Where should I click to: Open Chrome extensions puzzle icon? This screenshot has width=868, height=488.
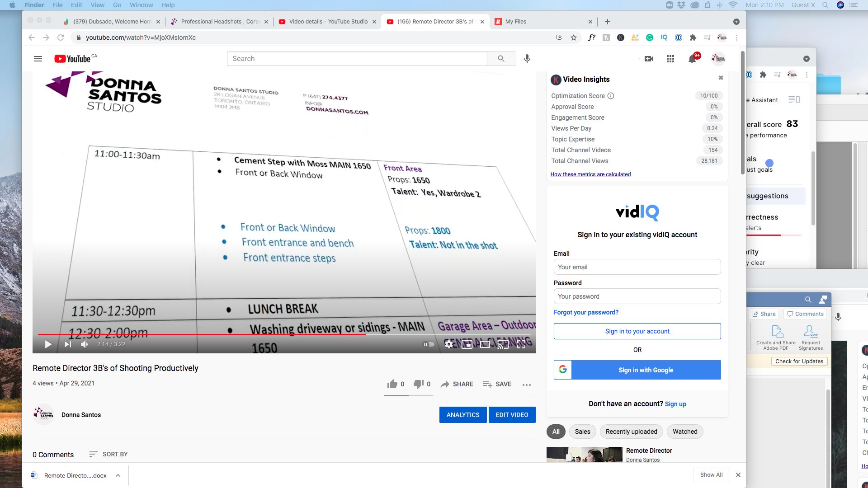[x=693, y=38]
